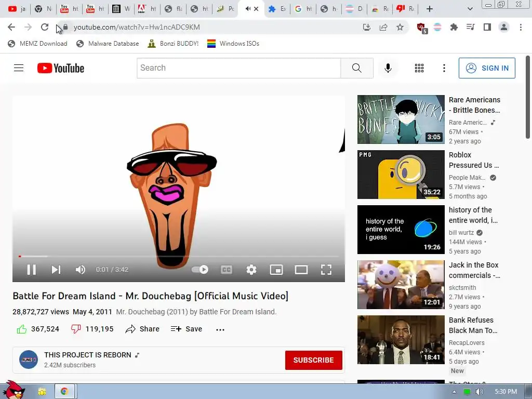Open Chrome three-dot menu
Viewport: 532px width, 399px height.
point(521,27)
